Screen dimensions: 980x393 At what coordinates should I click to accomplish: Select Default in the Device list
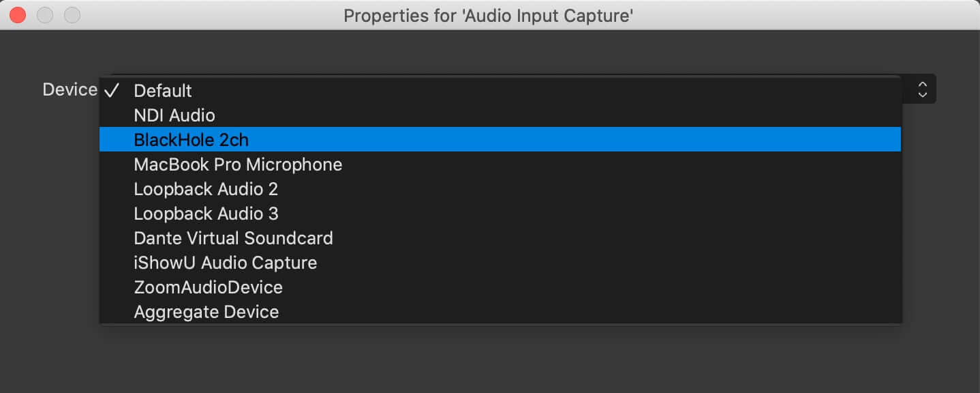tap(500, 91)
